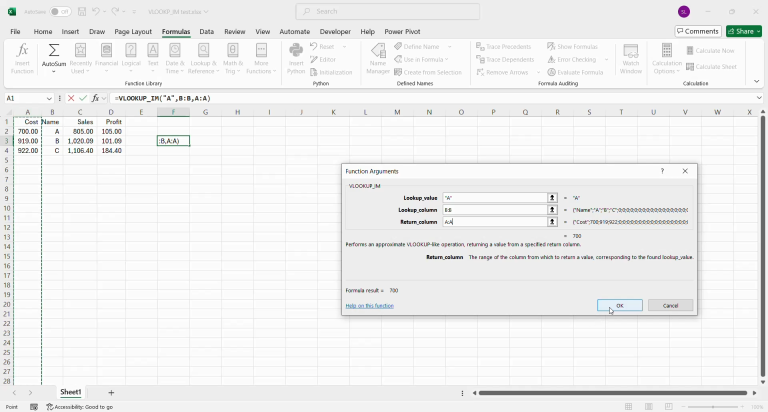Click the Lookup_column input field
The height and width of the screenshot is (412, 768).
click(x=493, y=210)
